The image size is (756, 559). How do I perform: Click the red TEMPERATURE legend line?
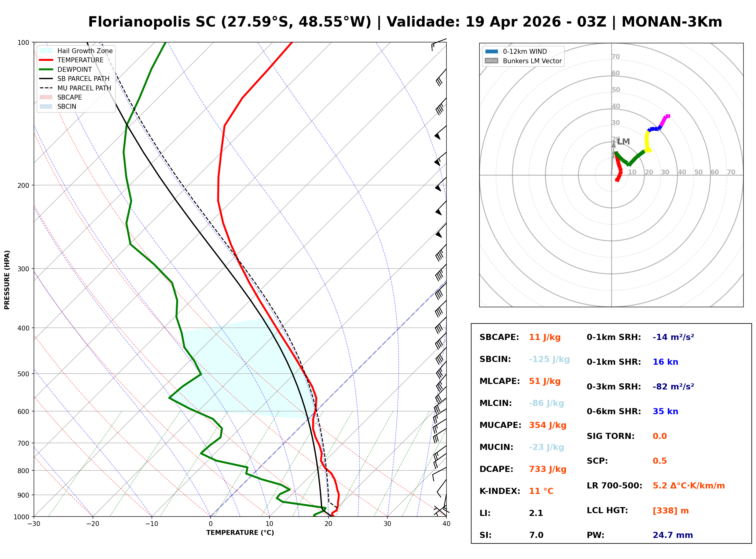46,60
